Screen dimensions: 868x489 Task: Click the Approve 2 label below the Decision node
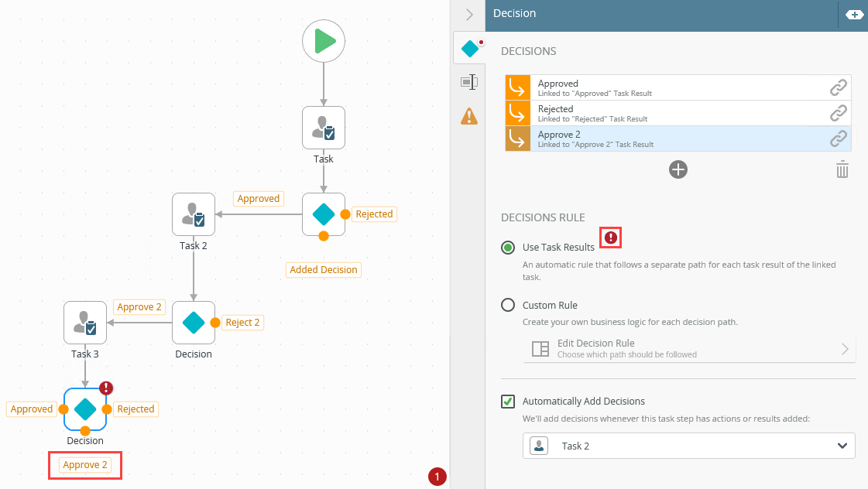[85, 465]
